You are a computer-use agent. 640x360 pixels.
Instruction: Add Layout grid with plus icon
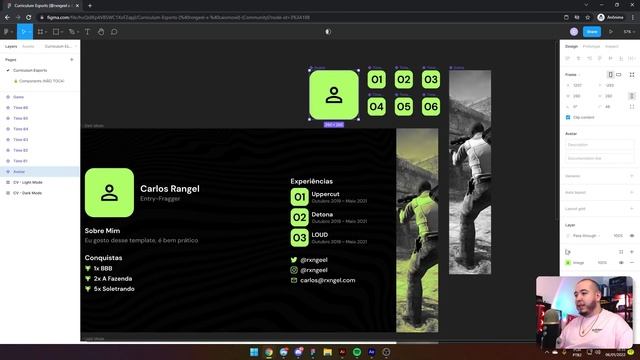click(632, 209)
